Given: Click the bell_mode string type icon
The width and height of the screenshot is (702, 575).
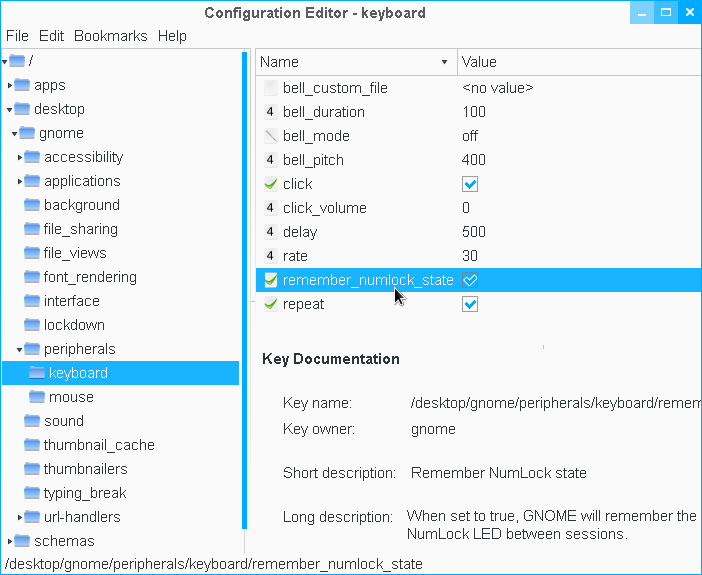Looking at the screenshot, I should pyautogui.click(x=270, y=136).
